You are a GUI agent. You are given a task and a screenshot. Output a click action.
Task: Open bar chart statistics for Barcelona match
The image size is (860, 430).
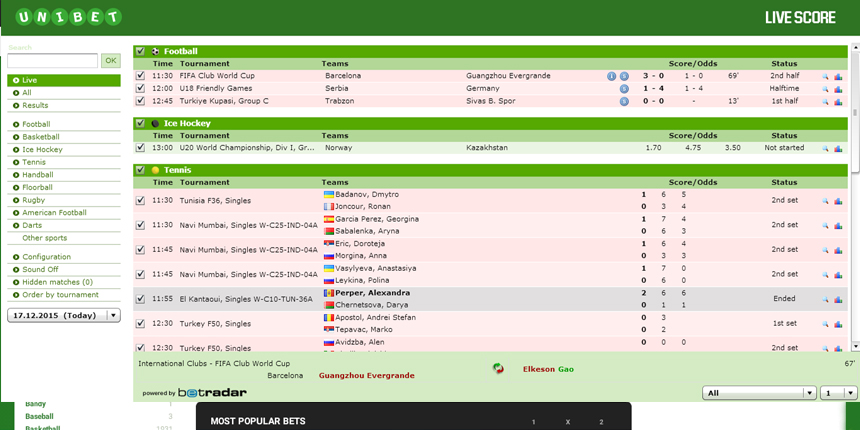pos(838,77)
